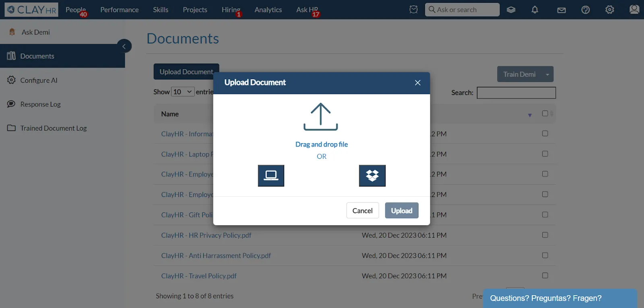Open notifications bell

point(535,10)
